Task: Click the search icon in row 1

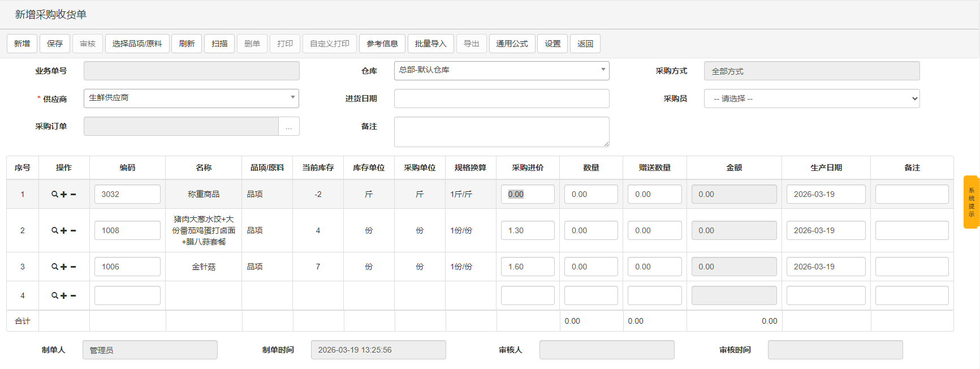Action: tap(55, 194)
